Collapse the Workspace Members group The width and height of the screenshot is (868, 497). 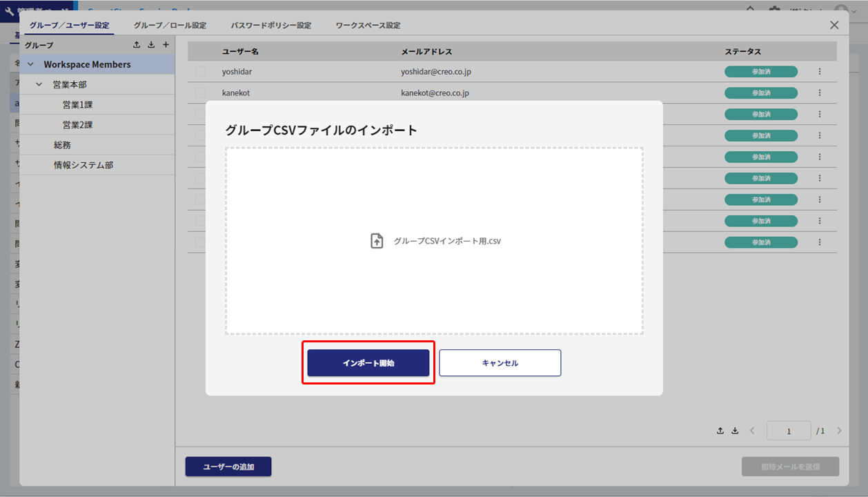click(x=30, y=65)
